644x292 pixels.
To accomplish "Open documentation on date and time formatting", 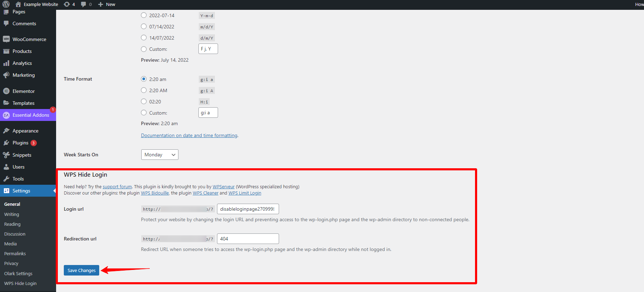I will [189, 135].
